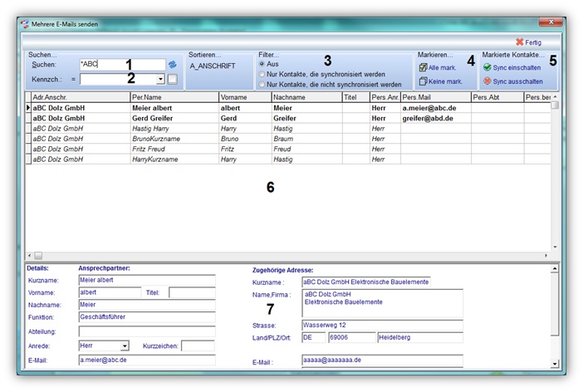Viewport: 583px width, 392px height.
Task: Click the table horizontal scrollbar thumb
Action: 38,256
